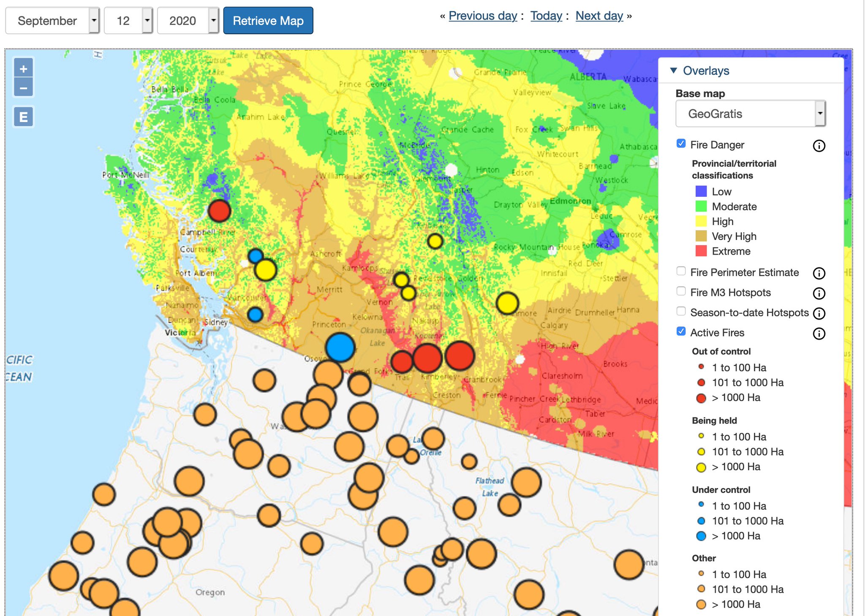Click the red fire marker above Trail
This screenshot has width=865, height=616.
point(402,362)
